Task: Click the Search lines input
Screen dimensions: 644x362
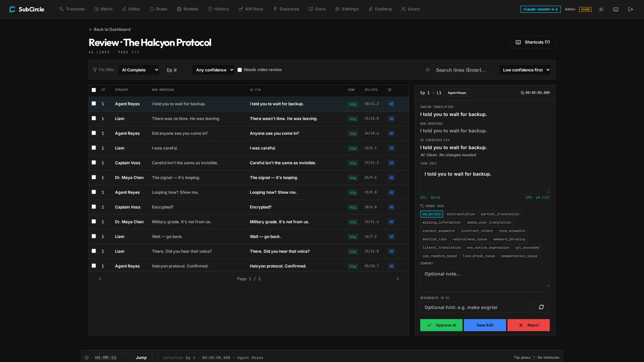Action: [464, 70]
